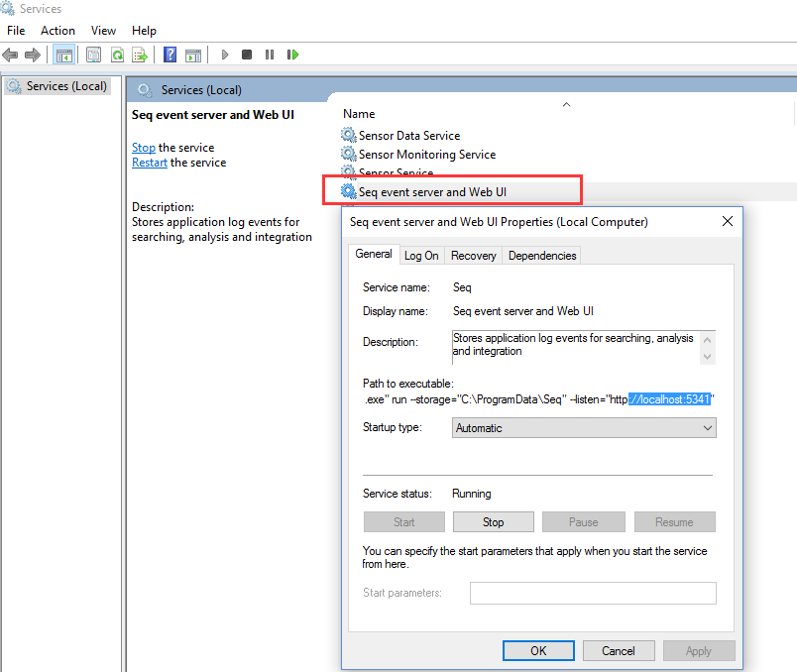Open the Help menu
The height and width of the screenshot is (672, 797).
click(144, 31)
